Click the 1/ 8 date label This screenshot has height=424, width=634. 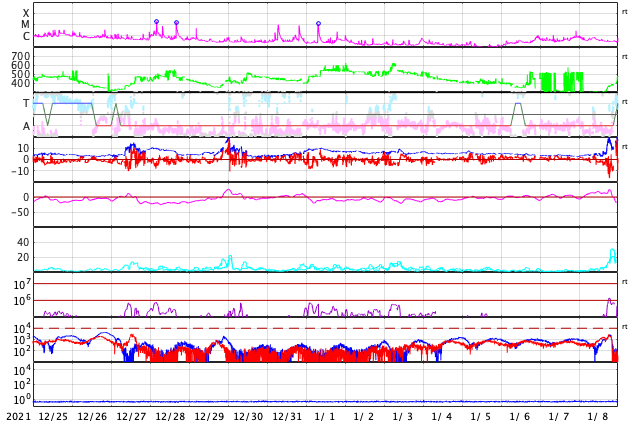pos(598,417)
